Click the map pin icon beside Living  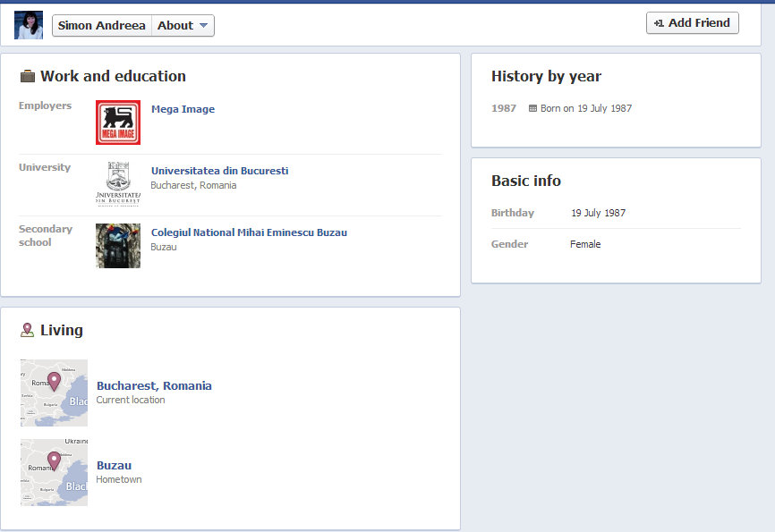pyautogui.click(x=27, y=331)
